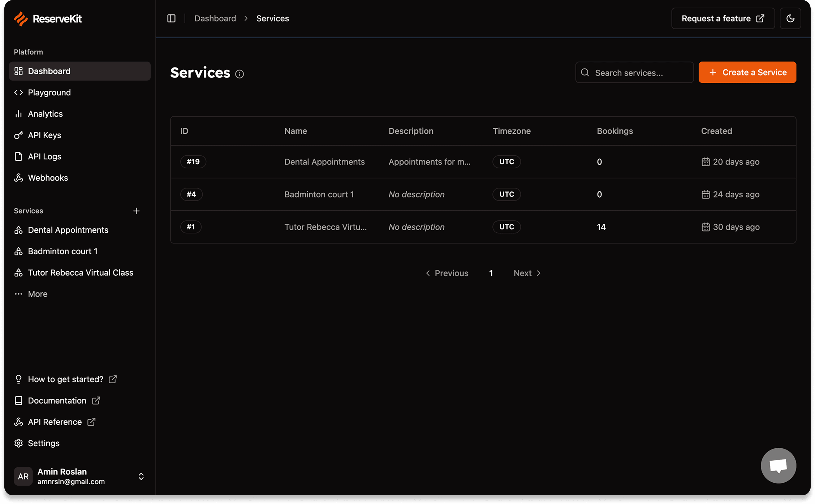
Task: Click the Settings gear icon
Action: click(18, 443)
